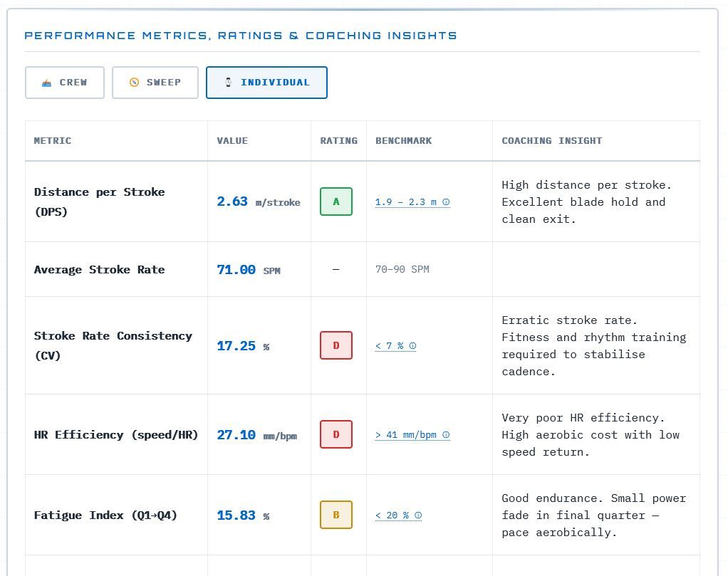The height and width of the screenshot is (576, 728).
Task: Select the HR Efficiency (speed/HR) metric
Action: tap(116, 435)
